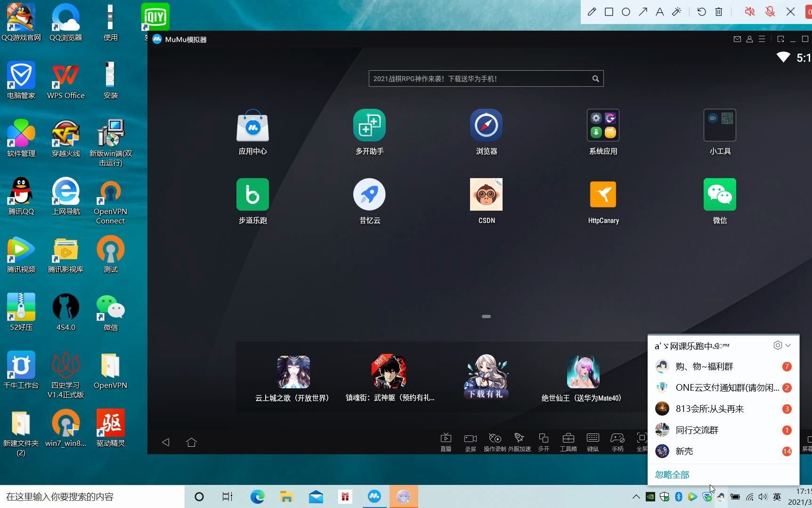Open the 键鼠 keyboard mapping tool
Image resolution: width=812 pixels, height=508 pixels.
593,442
